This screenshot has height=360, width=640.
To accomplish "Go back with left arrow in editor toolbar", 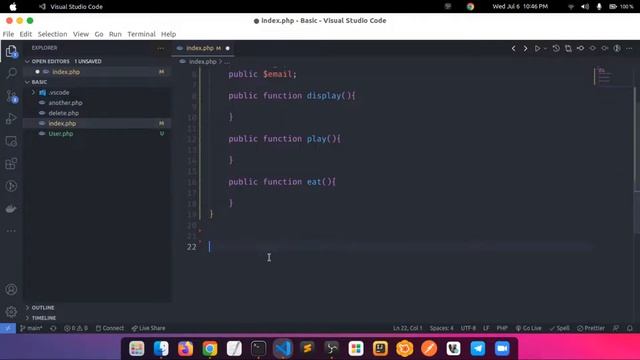I will tap(513, 48).
